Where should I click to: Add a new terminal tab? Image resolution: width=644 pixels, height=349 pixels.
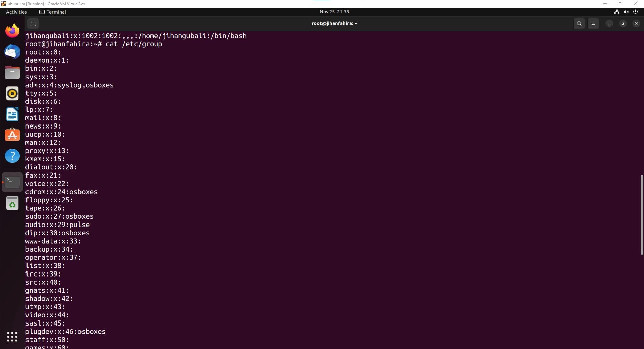click(x=33, y=23)
